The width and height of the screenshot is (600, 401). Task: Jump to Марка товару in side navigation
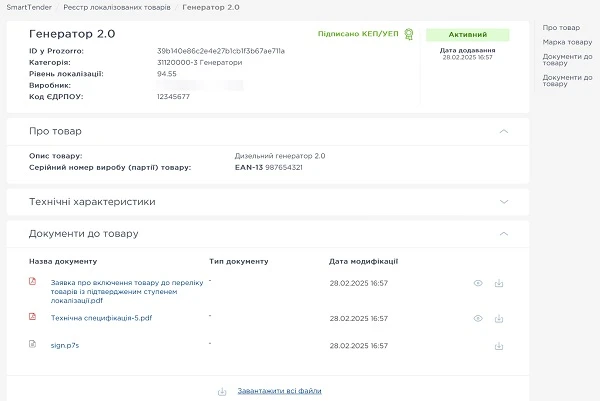point(566,43)
